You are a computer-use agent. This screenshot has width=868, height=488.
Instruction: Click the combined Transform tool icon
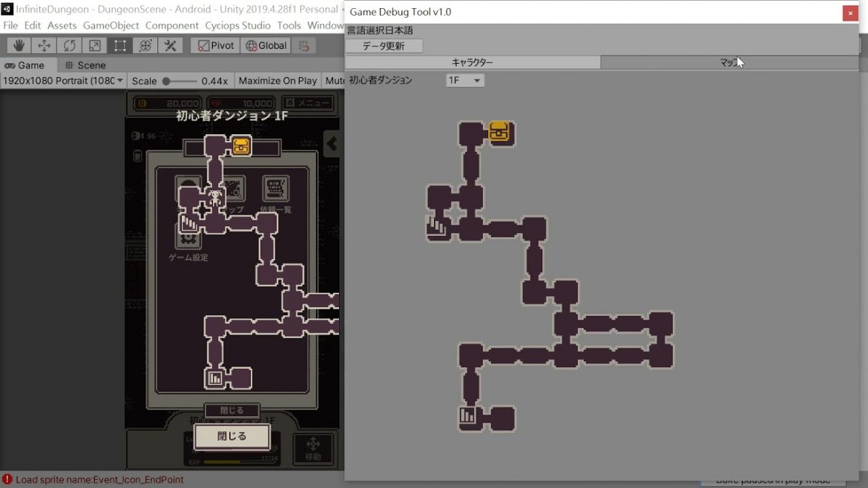(x=145, y=46)
